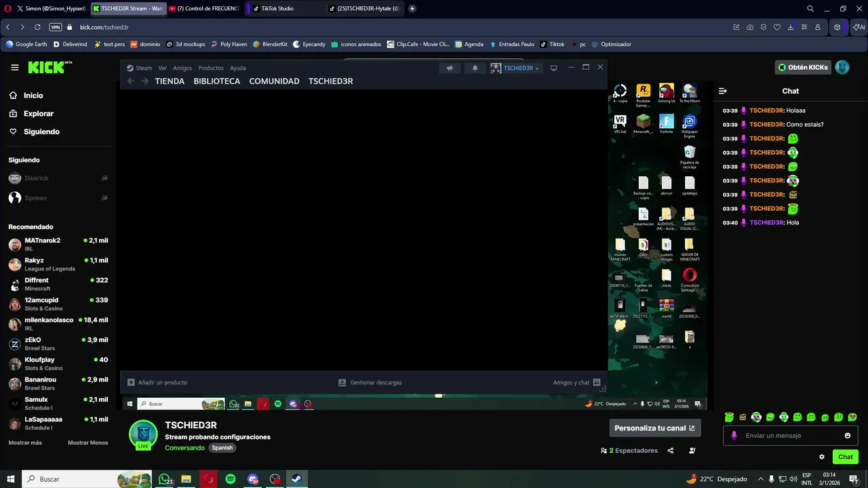Open Opera easy setup menu icon

pos(804,27)
